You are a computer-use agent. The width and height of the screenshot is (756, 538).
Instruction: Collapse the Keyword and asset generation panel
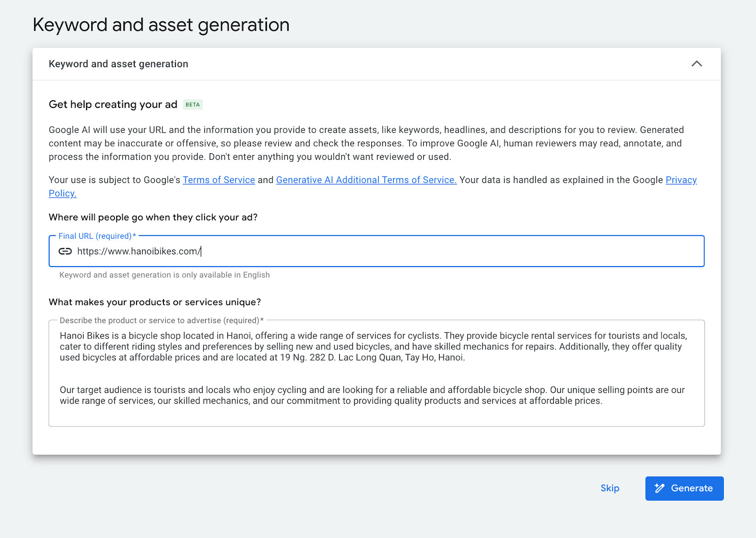coord(696,64)
